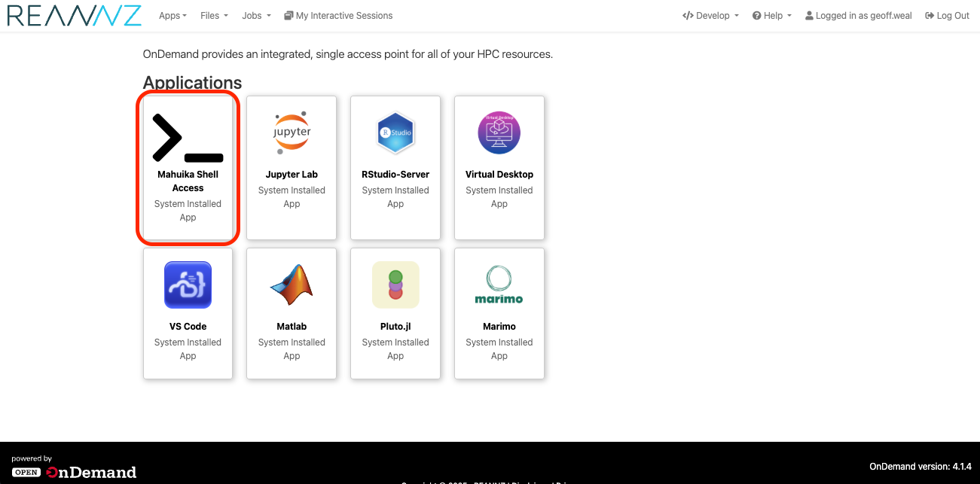
Task: Click System Installed App under Pluto.jl
Action: coord(395,349)
